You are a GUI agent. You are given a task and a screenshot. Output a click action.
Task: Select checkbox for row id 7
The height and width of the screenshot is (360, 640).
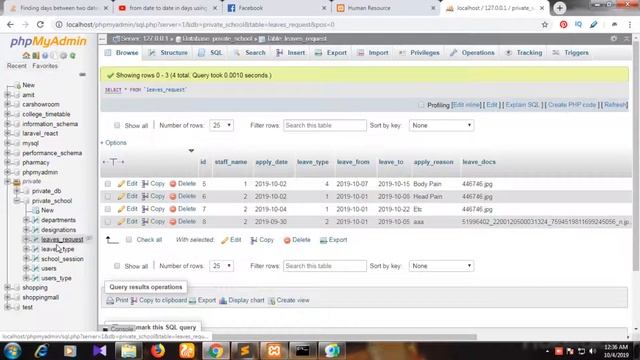pos(108,209)
